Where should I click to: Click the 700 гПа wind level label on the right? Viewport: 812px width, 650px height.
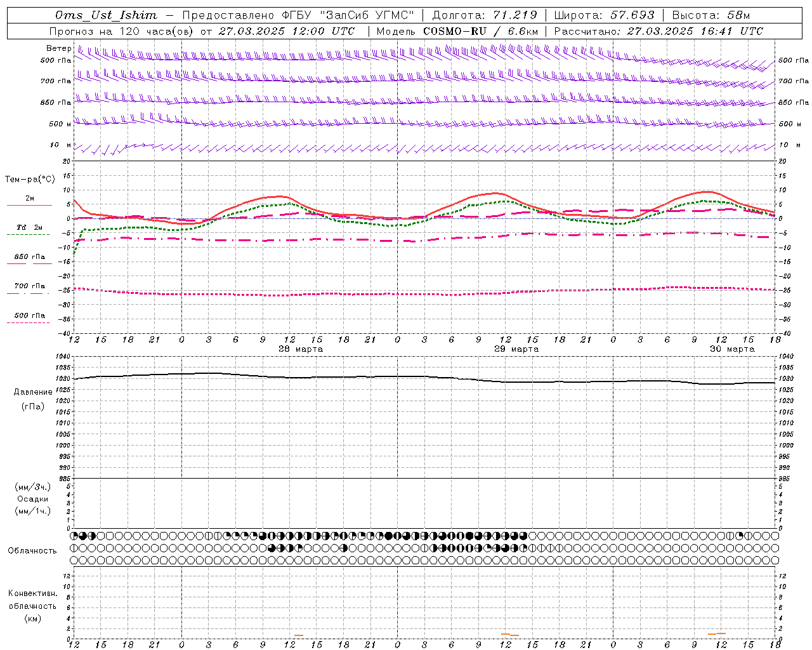794,81
